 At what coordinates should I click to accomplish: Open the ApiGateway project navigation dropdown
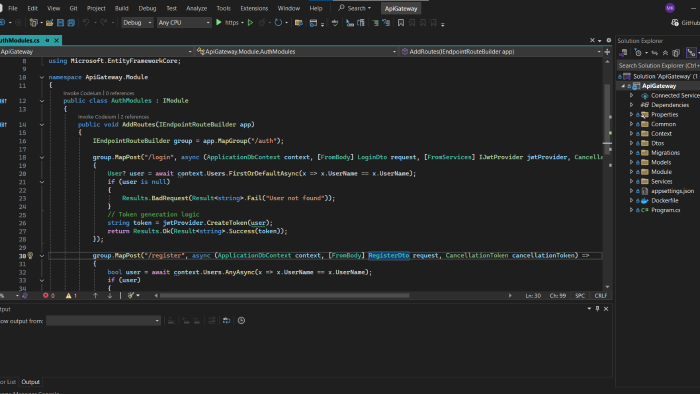pos(96,52)
